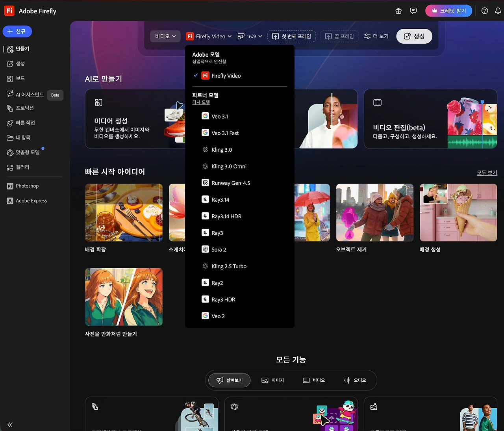Open 프로덕션 in the sidebar

pos(20,108)
